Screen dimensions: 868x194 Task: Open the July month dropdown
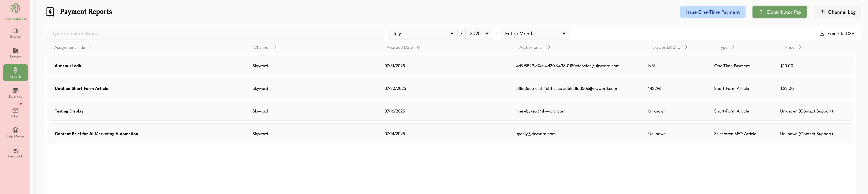coord(423,33)
